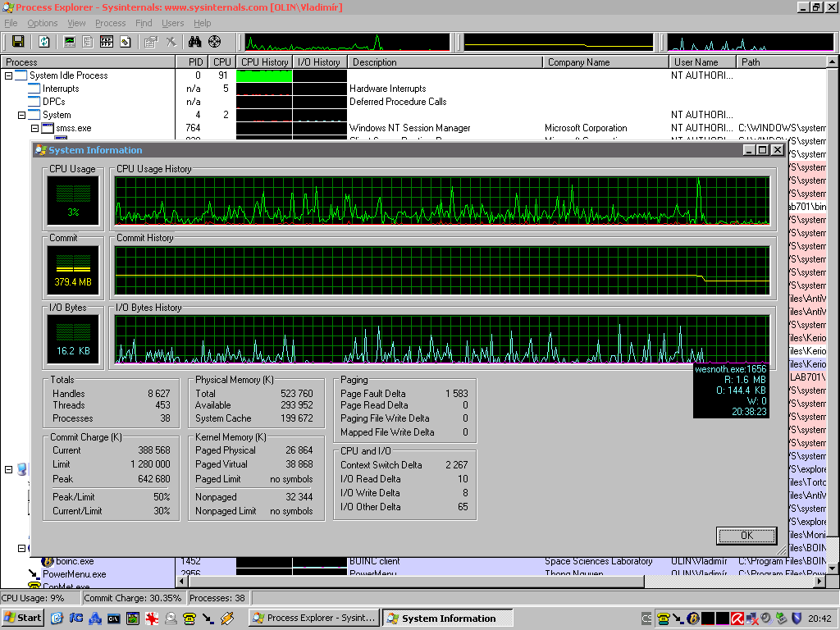The height and width of the screenshot is (630, 840).
Task: Open the File menu
Action: pyautogui.click(x=11, y=23)
